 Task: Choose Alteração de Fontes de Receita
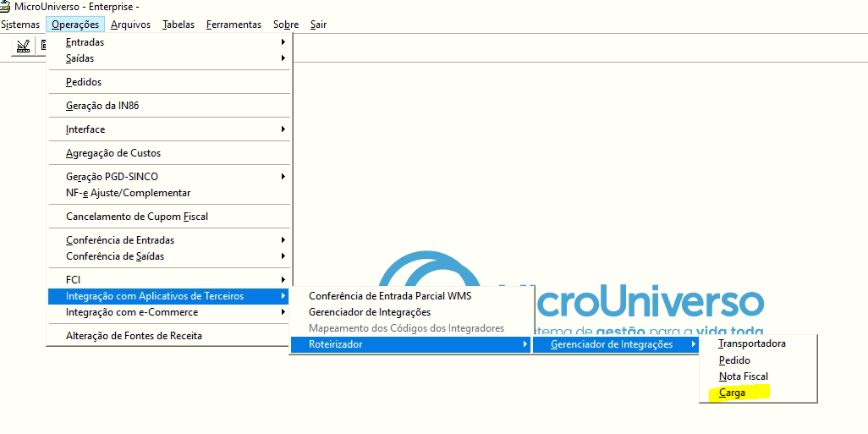[x=169, y=336]
